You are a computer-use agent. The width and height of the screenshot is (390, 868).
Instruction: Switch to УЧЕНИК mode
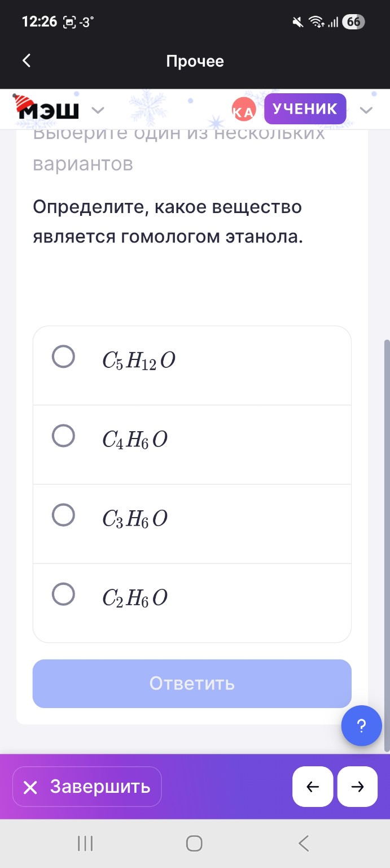305,108
